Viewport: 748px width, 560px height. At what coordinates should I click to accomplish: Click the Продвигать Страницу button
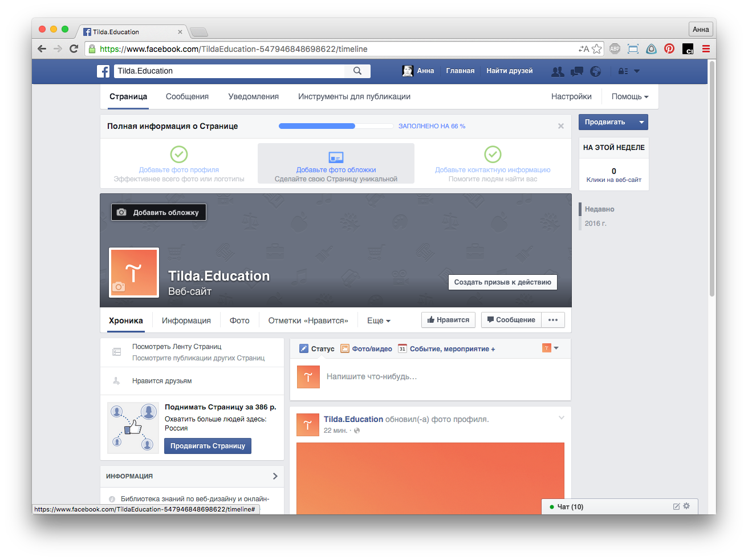(x=208, y=446)
